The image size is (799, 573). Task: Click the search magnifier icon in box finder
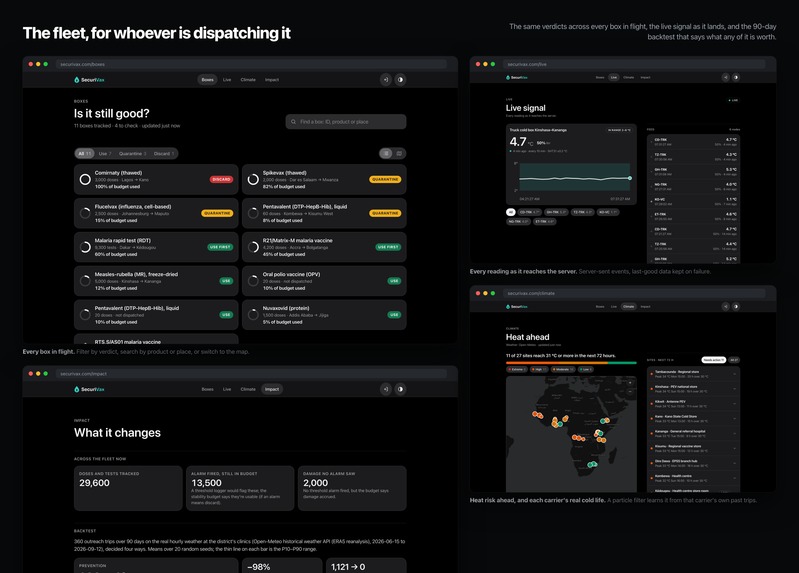294,122
